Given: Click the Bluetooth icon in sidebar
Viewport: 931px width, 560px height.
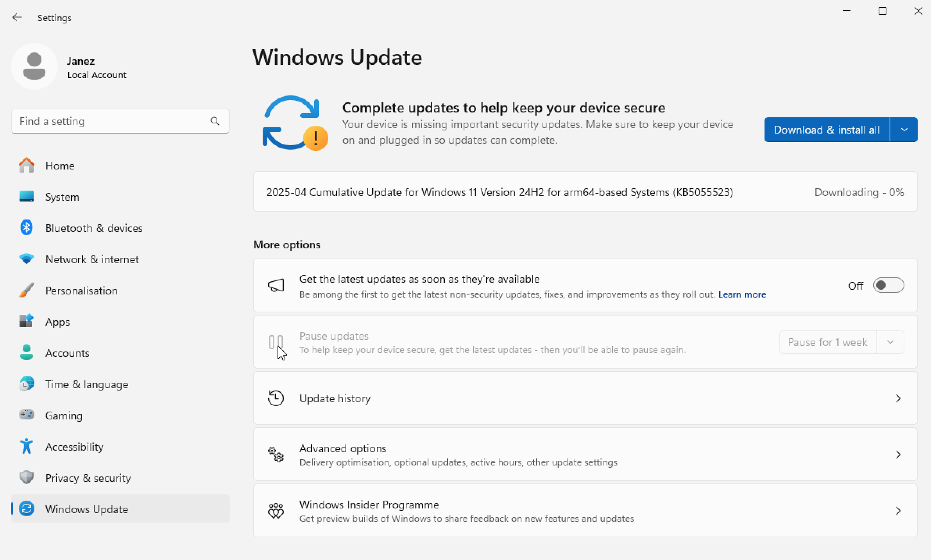Looking at the screenshot, I should tap(26, 228).
